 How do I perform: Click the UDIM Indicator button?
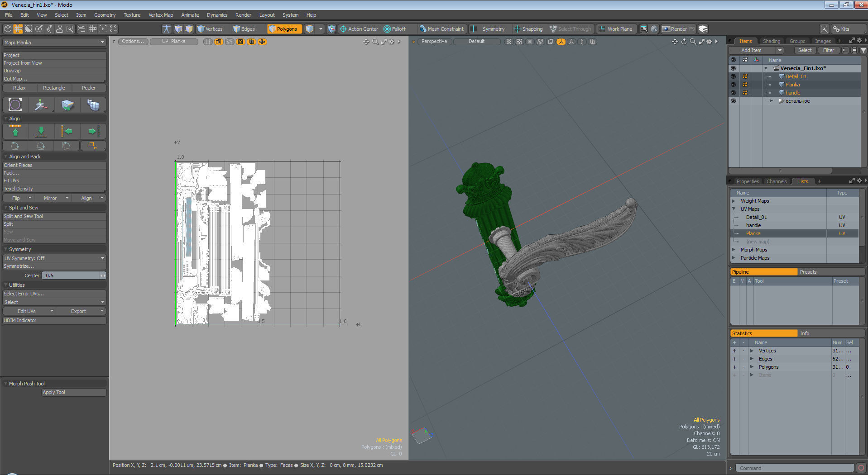(x=54, y=320)
